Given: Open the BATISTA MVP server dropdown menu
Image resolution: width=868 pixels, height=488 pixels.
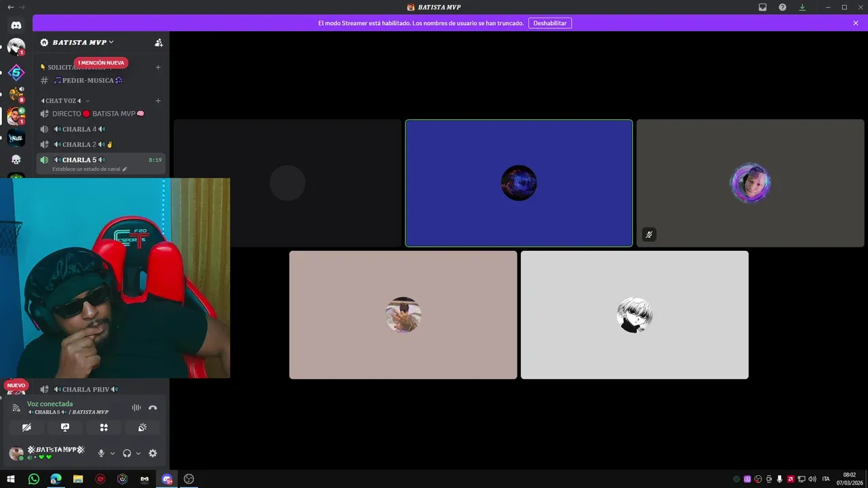Looking at the screenshot, I should 83,42.
